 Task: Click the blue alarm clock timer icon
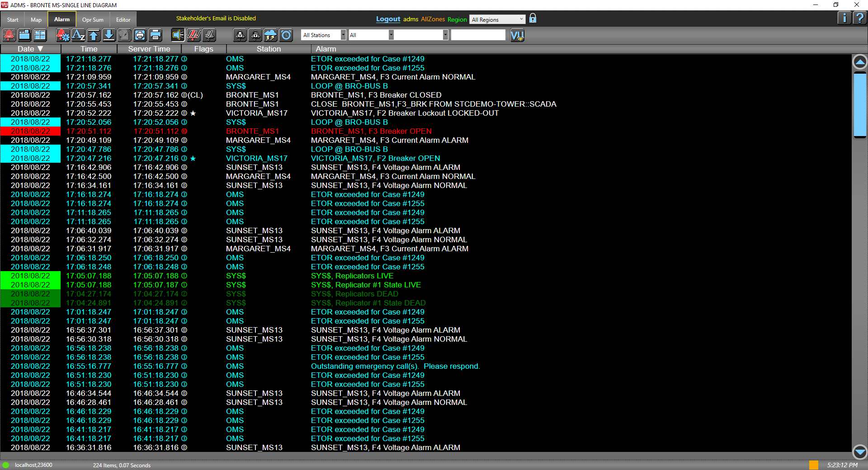click(x=285, y=35)
